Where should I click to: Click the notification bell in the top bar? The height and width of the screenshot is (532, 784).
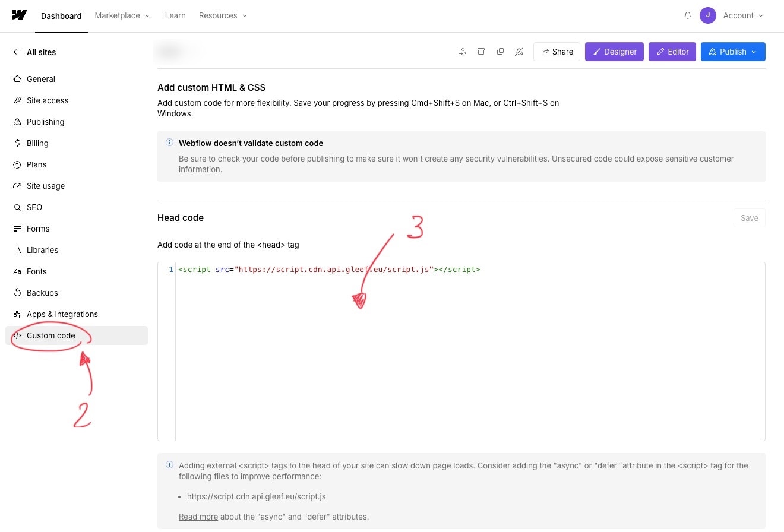(x=688, y=15)
